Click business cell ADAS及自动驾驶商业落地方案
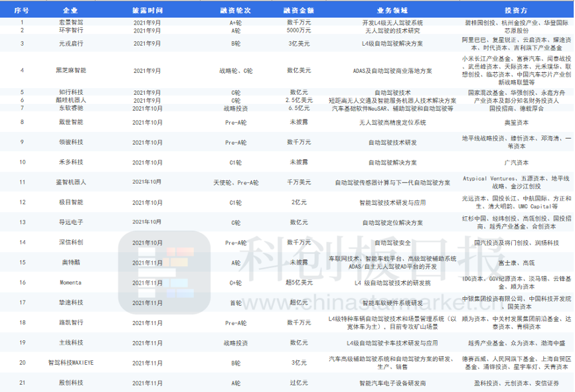Viewport: 575px width, 392px height. (x=392, y=71)
